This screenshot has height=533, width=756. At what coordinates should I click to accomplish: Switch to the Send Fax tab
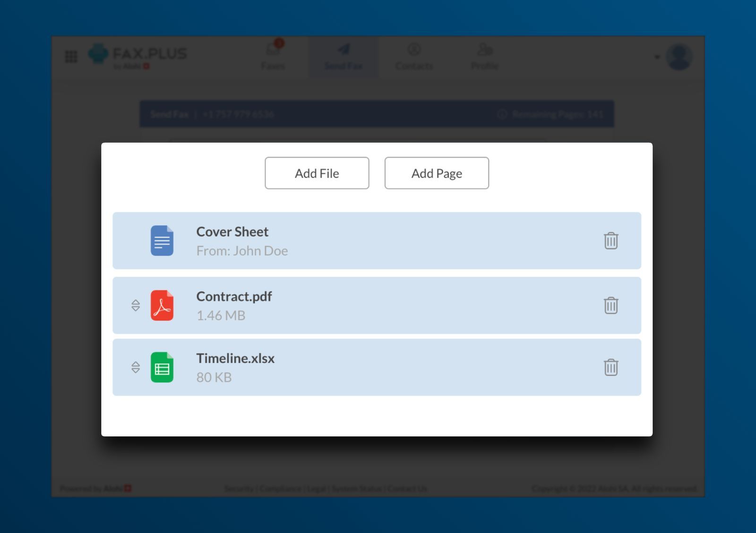[344, 56]
